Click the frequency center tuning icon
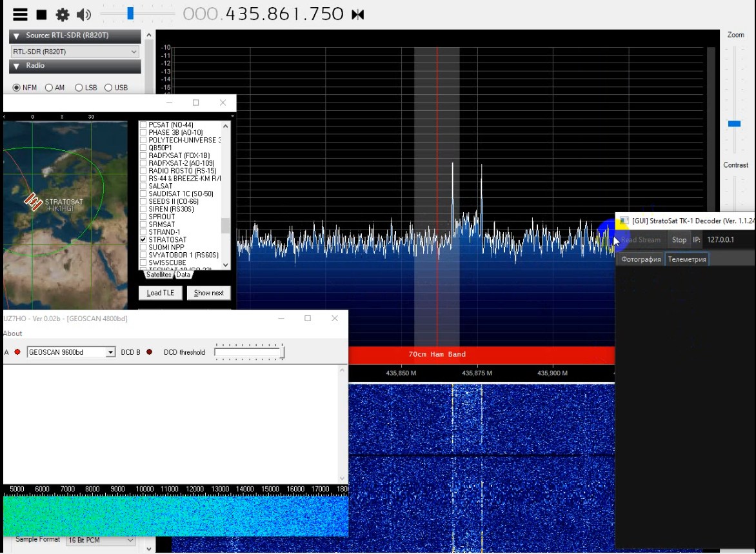This screenshot has width=756, height=554. point(357,15)
